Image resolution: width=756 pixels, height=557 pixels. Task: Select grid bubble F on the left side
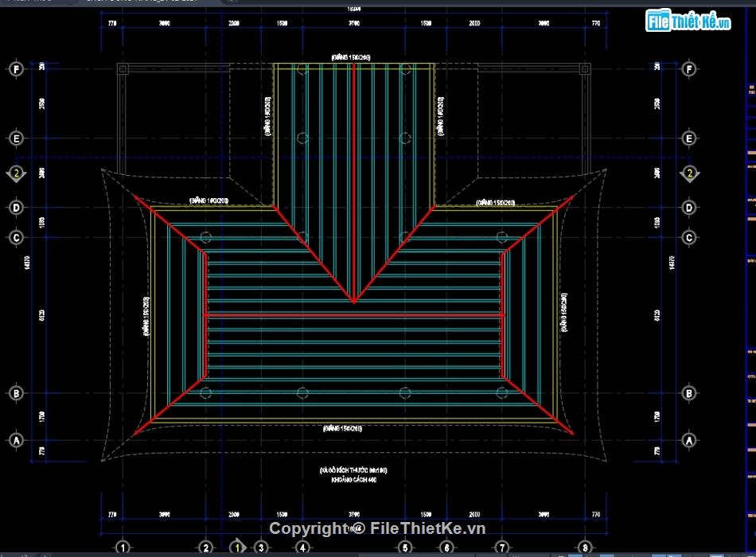tap(16, 69)
